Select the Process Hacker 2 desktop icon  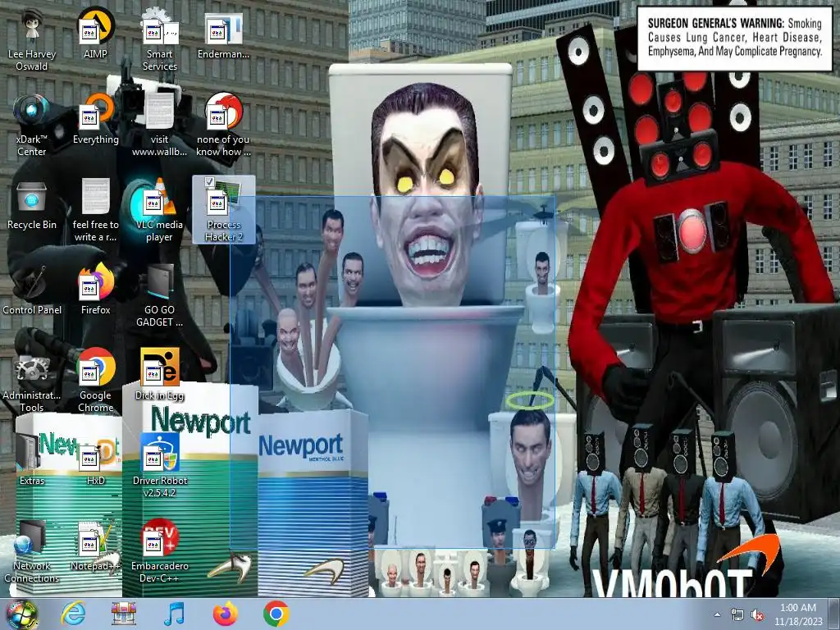click(223, 210)
